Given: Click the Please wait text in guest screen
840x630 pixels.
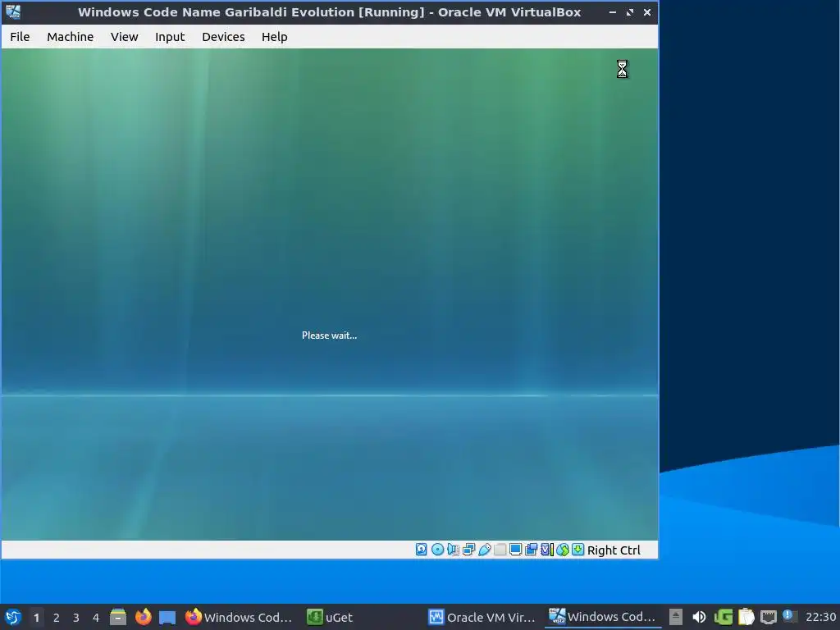Looking at the screenshot, I should [329, 336].
